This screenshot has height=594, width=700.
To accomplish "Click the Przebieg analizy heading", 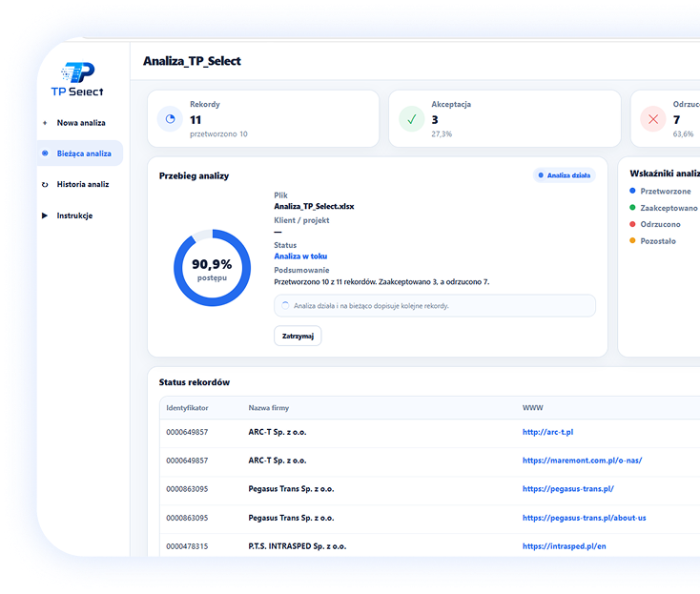I will 194,176.
